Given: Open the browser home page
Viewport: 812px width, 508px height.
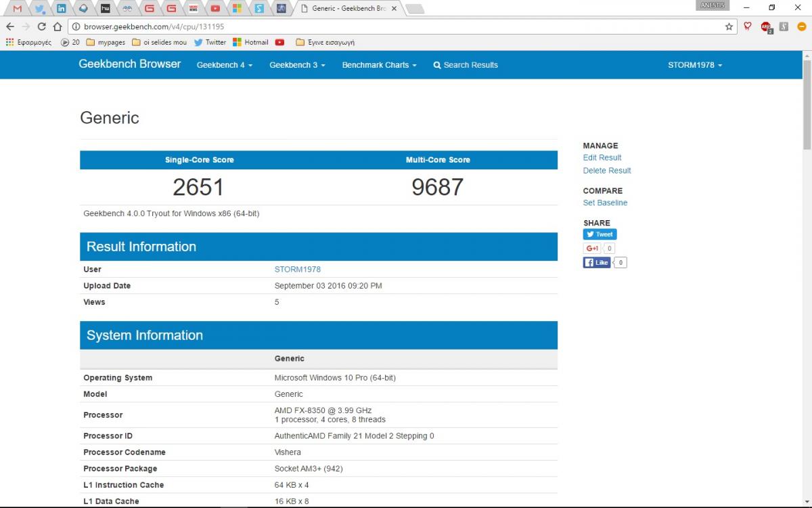Looking at the screenshot, I should [x=58, y=26].
